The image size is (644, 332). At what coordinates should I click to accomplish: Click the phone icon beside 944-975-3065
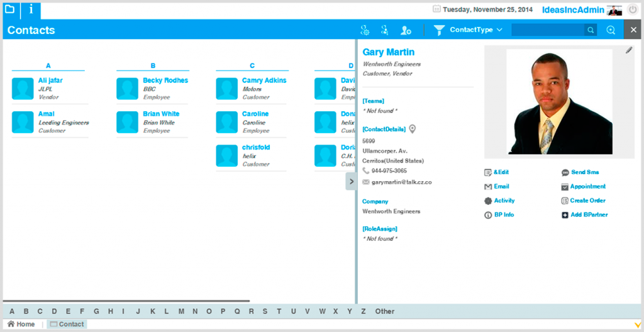pyautogui.click(x=365, y=170)
